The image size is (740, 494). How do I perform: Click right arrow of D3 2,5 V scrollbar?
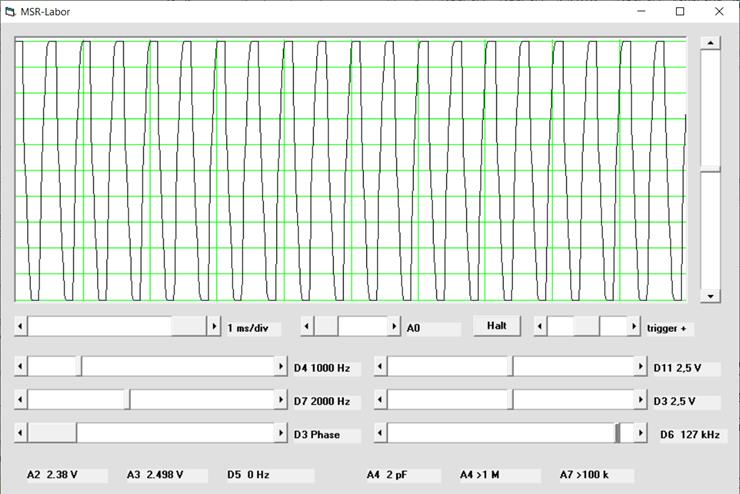tap(640, 400)
